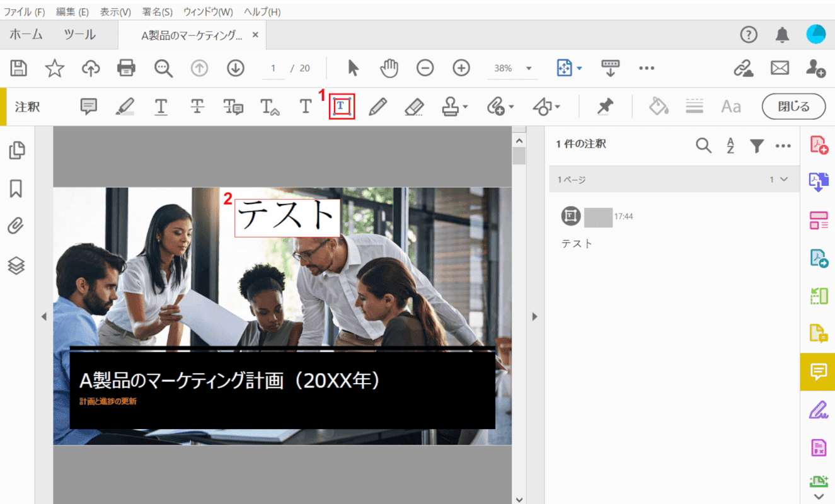Click the page number field

274,68
